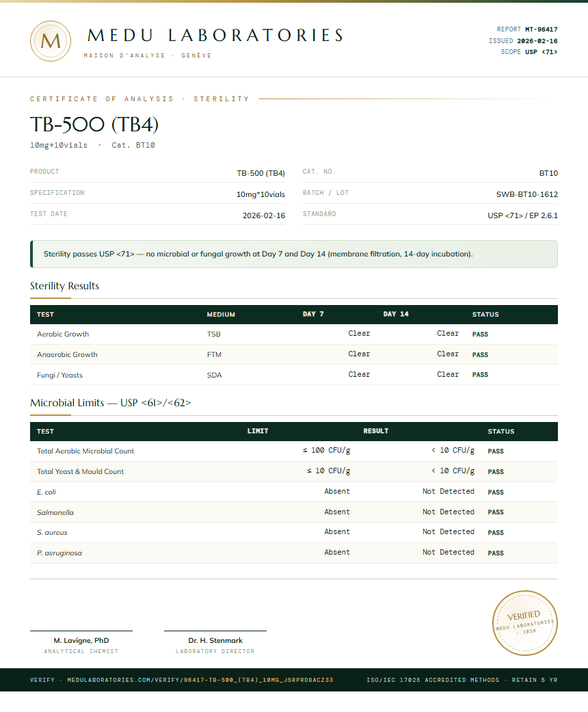Select the S. aureus row label
The image size is (588, 712).
pos(52,532)
